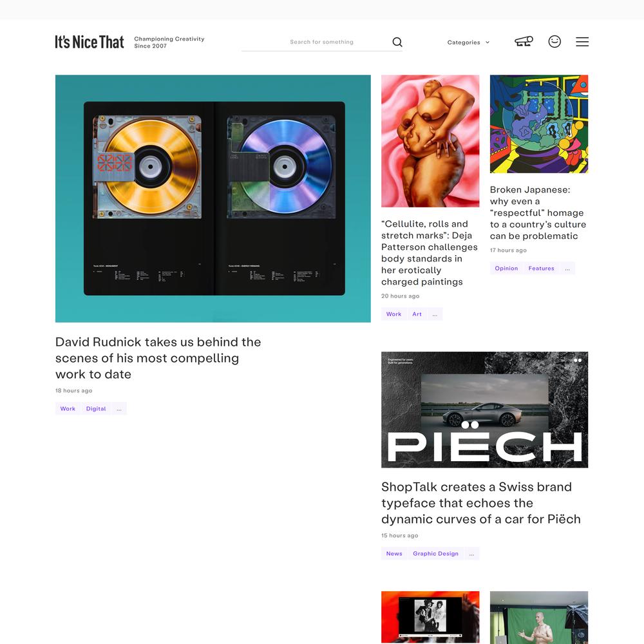This screenshot has width=644, height=644.
Task: Click the smiley face account icon
Action: (554, 41)
